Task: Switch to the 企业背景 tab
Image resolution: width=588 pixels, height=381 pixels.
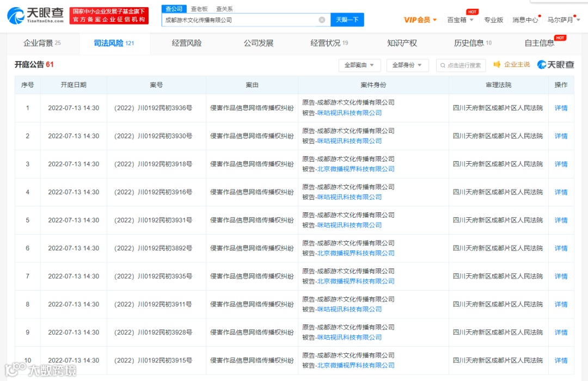Action: pyautogui.click(x=42, y=43)
